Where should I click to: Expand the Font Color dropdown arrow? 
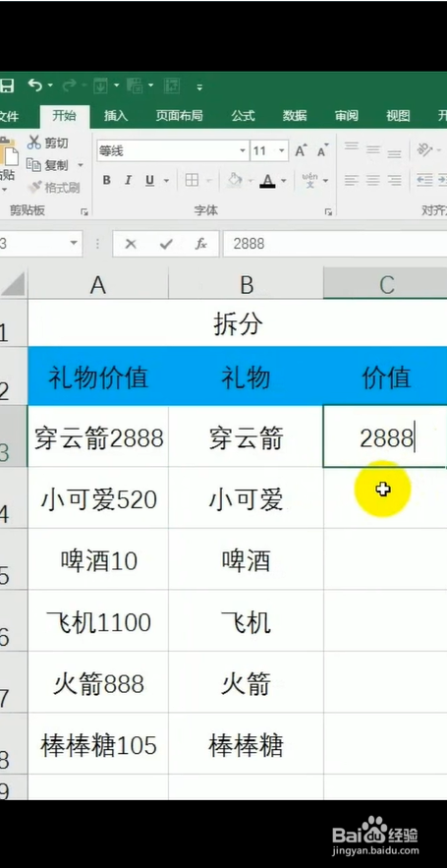(x=283, y=181)
